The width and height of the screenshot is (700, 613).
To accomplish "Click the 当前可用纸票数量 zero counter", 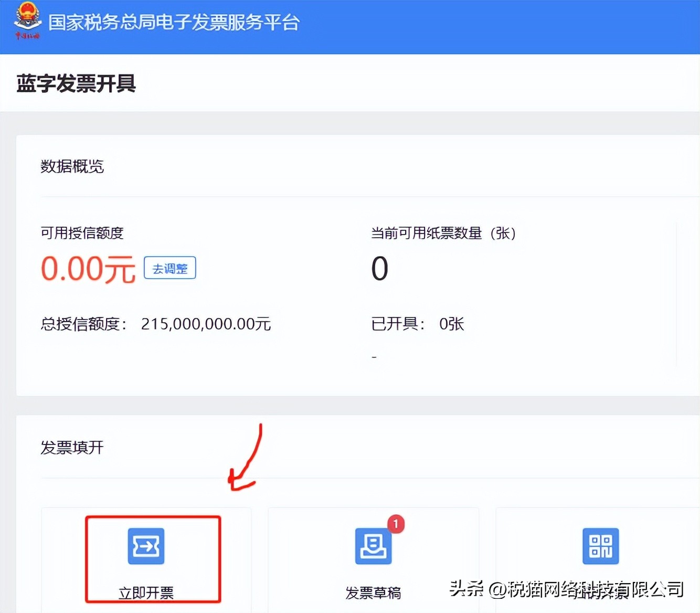I will (379, 268).
